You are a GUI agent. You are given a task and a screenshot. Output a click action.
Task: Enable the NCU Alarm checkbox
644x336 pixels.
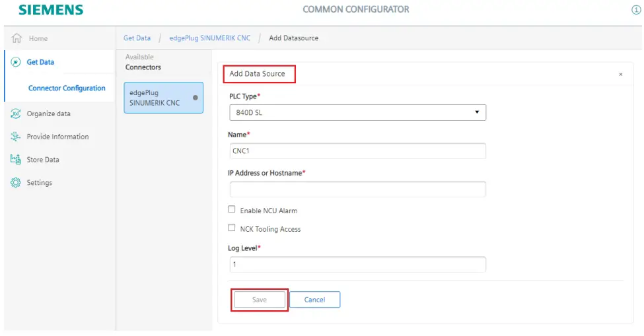tap(232, 209)
